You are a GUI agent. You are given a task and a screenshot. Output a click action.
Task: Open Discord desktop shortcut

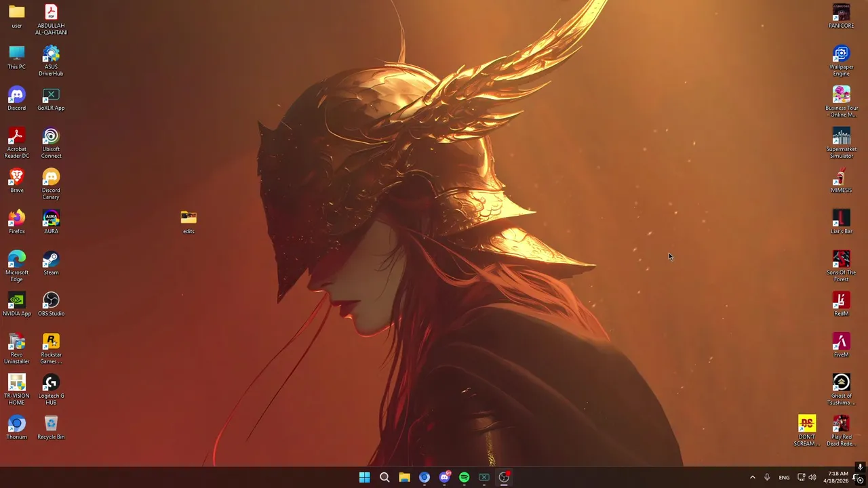click(17, 99)
